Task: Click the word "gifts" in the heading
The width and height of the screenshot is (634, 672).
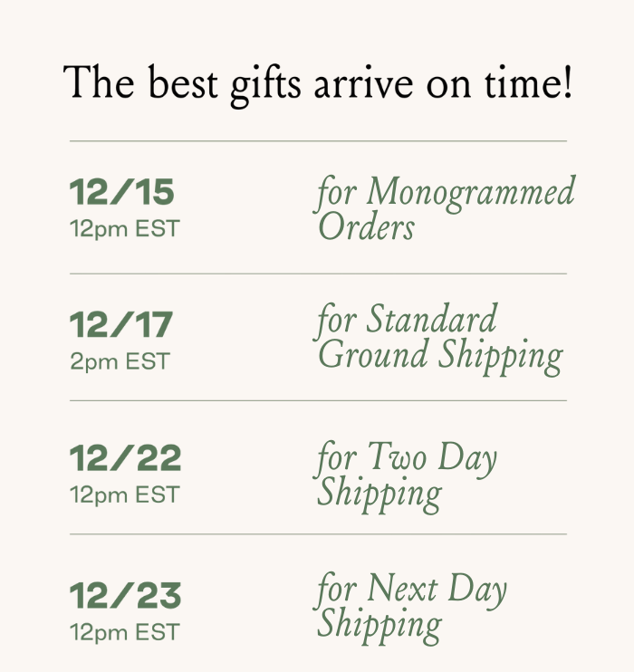Action: pos(263,84)
